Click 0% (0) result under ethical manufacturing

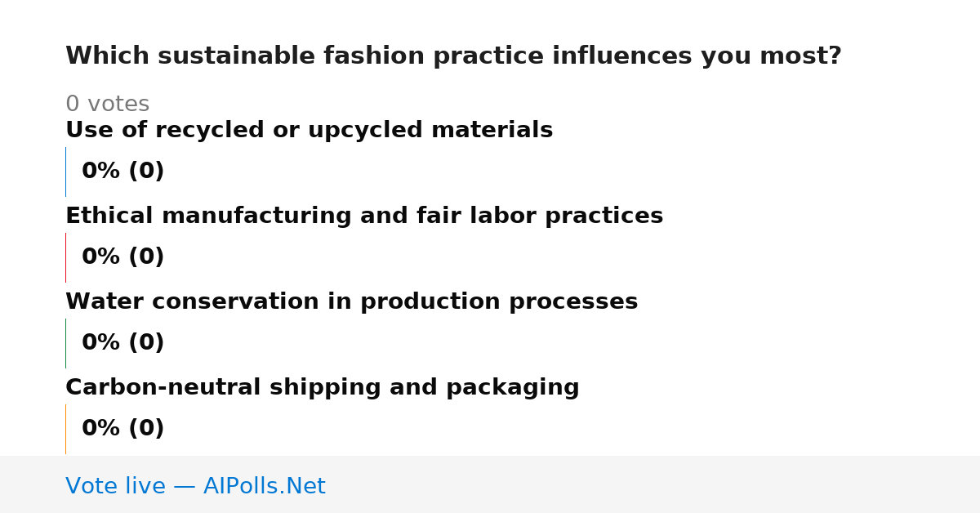point(122,257)
